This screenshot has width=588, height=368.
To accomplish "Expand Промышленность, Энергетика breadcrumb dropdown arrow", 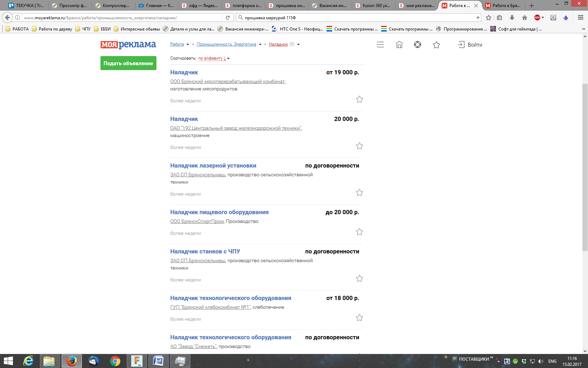I will click(x=260, y=45).
